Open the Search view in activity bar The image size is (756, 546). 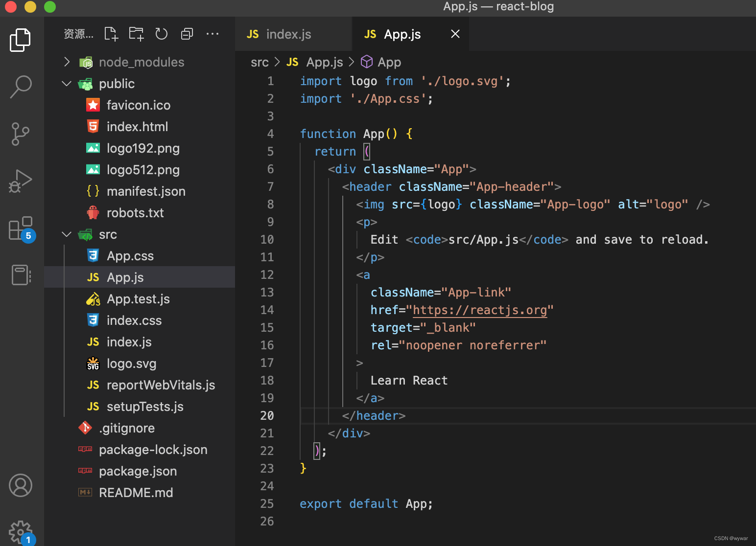point(20,87)
